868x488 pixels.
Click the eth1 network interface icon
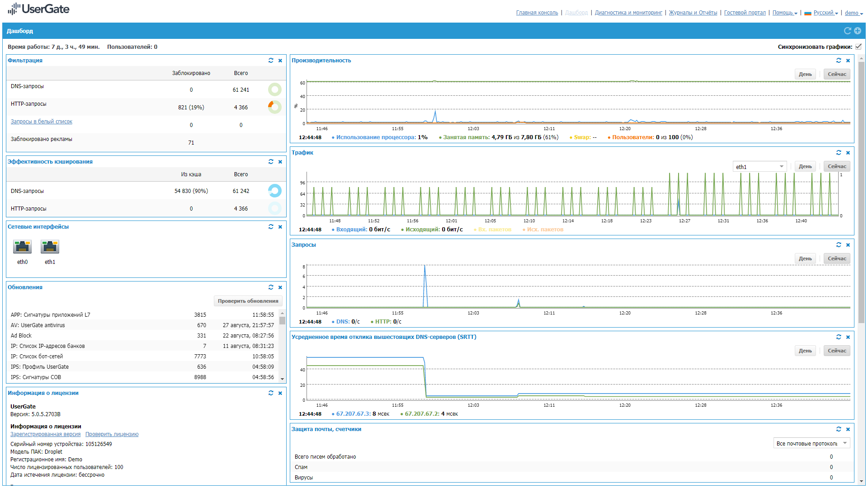pyautogui.click(x=50, y=247)
